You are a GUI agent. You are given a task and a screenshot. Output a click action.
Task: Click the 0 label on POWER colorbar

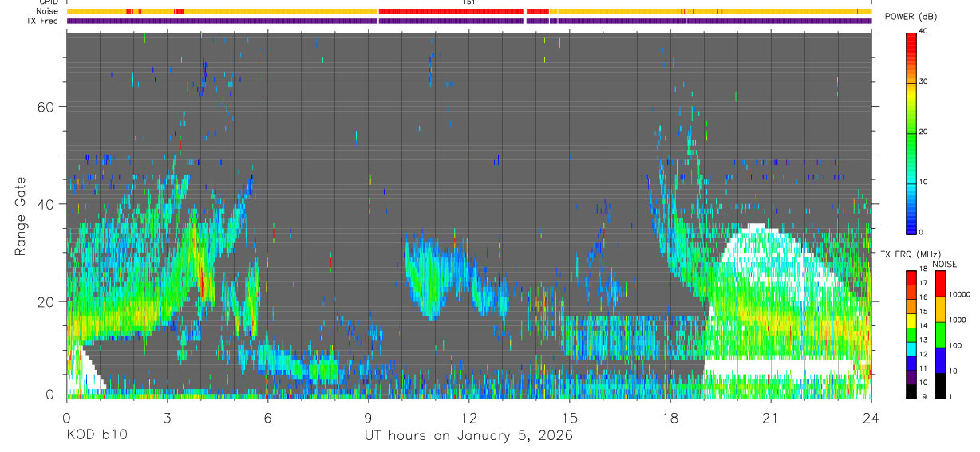pyautogui.click(x=921, y=232)
